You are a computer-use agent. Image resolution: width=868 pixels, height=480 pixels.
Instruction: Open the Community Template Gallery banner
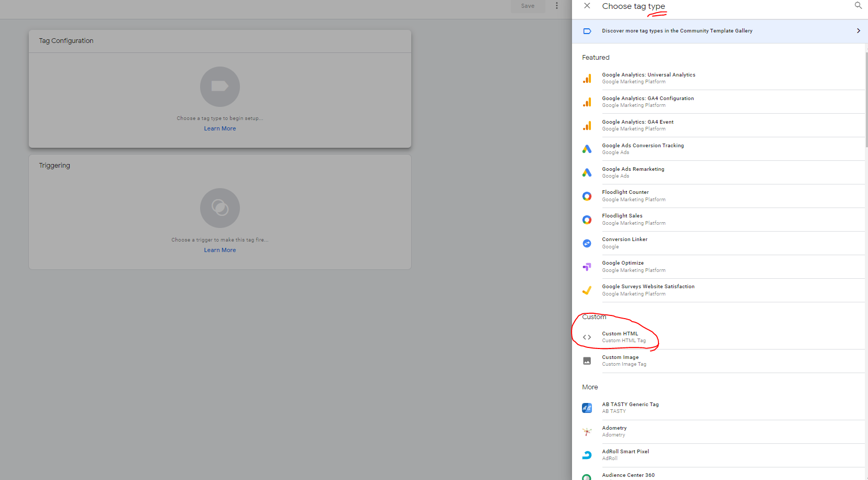point(720,31)
